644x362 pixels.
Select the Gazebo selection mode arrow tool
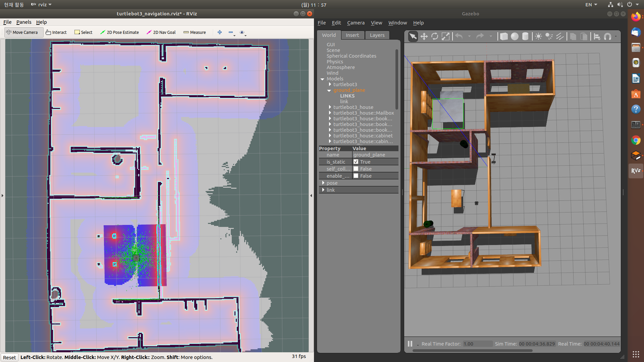pos(413,36)
